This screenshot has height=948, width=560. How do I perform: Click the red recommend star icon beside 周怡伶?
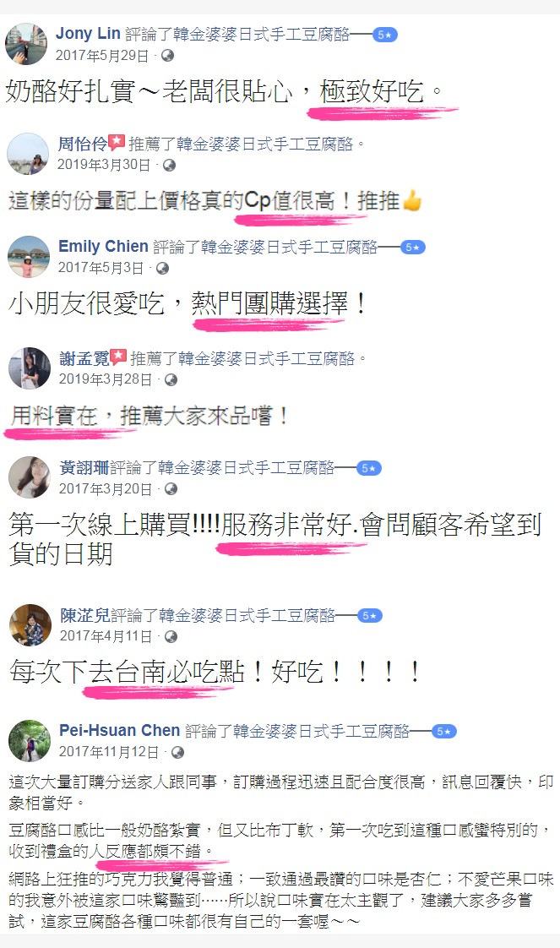(x=117, y=143)
